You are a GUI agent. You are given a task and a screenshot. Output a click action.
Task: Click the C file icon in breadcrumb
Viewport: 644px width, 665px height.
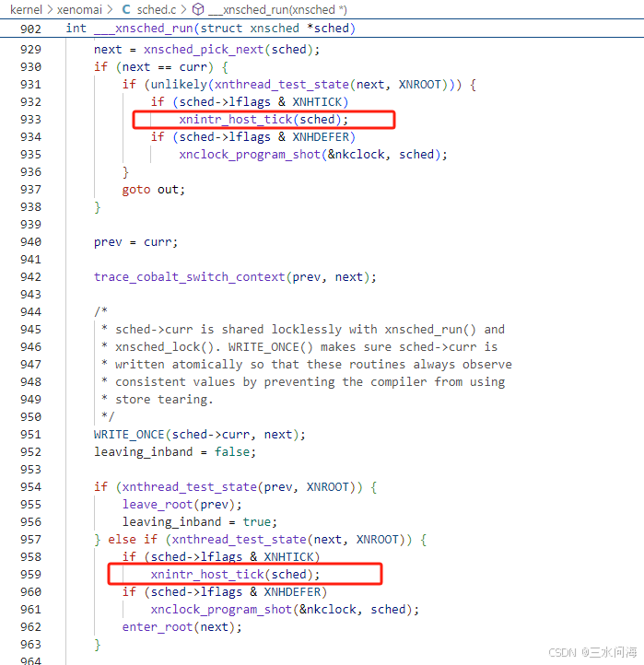click(x=126, y=9)
